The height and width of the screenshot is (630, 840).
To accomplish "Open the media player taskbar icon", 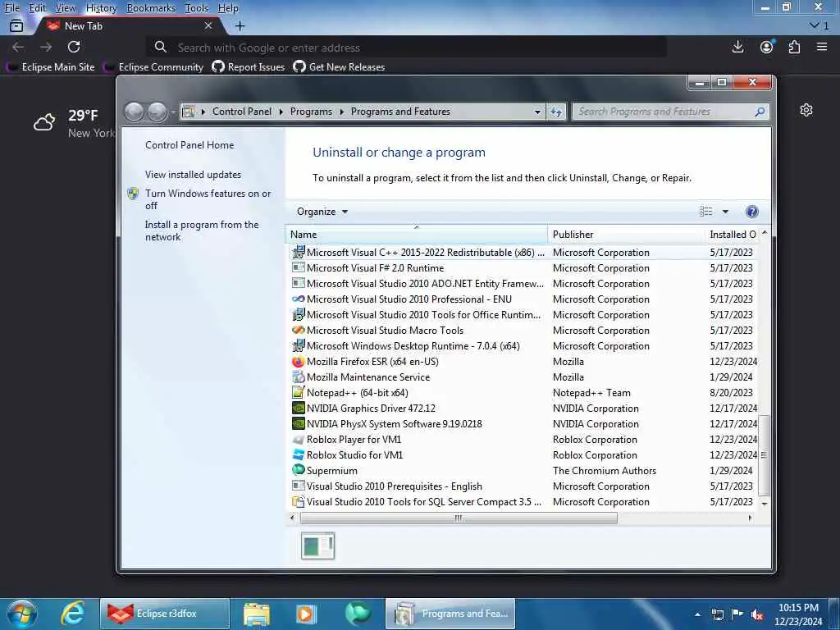I will 307,614.
